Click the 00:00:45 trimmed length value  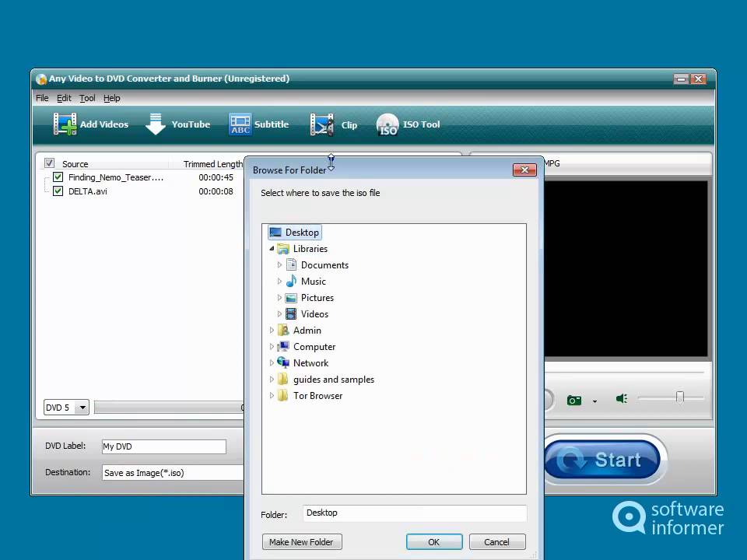(x=216, y=177)
